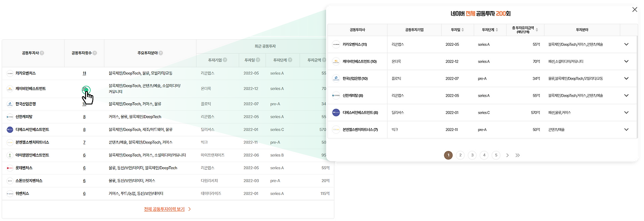The width and height of the screenshot is (644, 221).
Task: Click the help icon beside 공동투자사 header
Action: 42,53
